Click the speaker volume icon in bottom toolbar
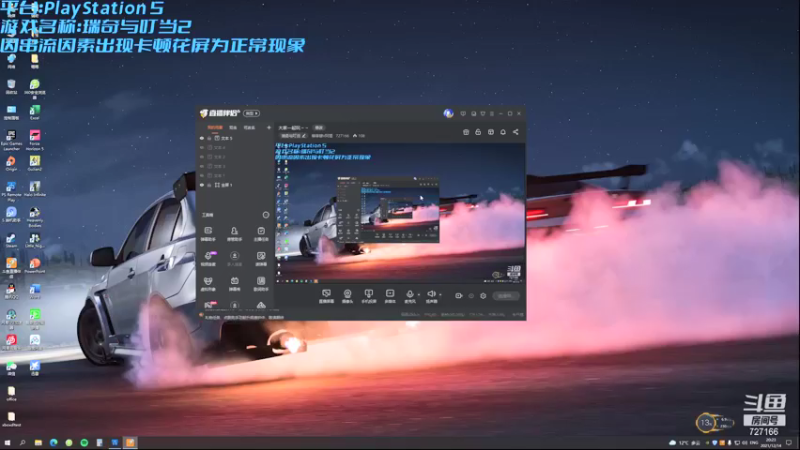The image size is (800, 450). point(431,294)
